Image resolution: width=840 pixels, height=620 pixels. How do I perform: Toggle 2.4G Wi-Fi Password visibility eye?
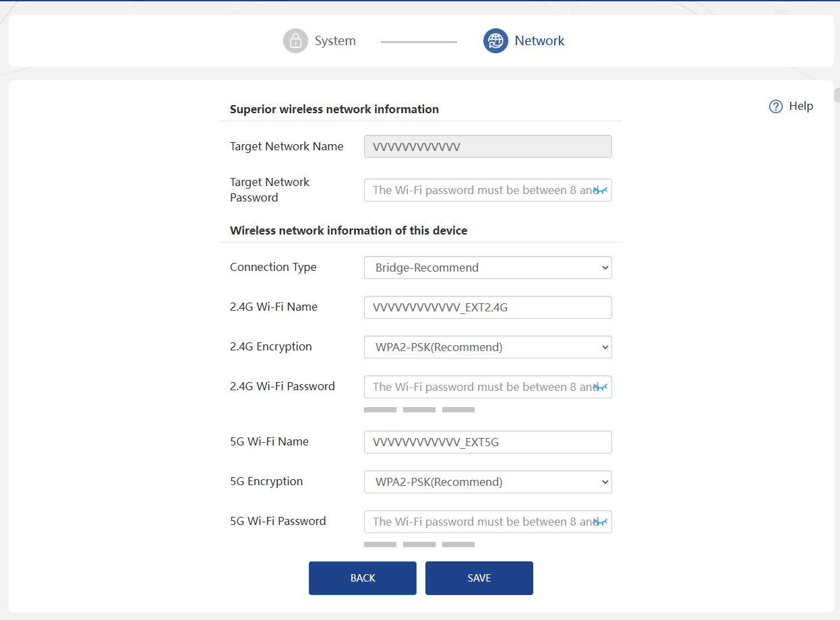tap(600, 387)
